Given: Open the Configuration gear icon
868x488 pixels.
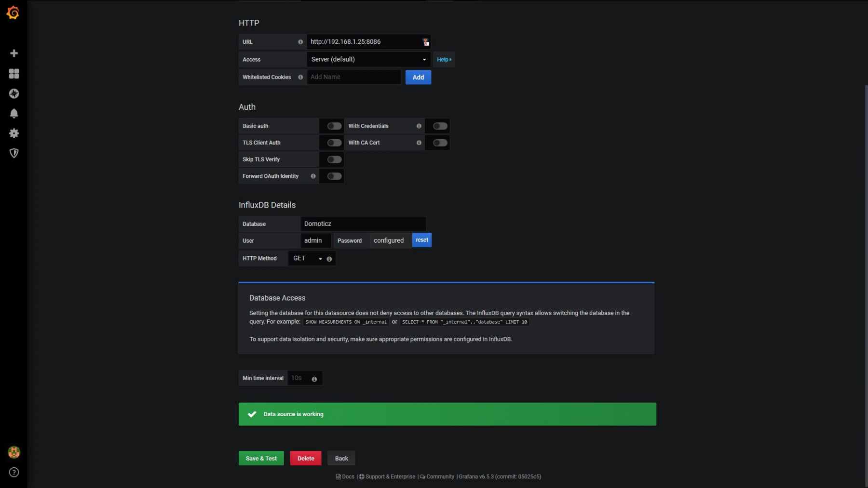Looking at the screenshot, I should [x=14, y=133].
